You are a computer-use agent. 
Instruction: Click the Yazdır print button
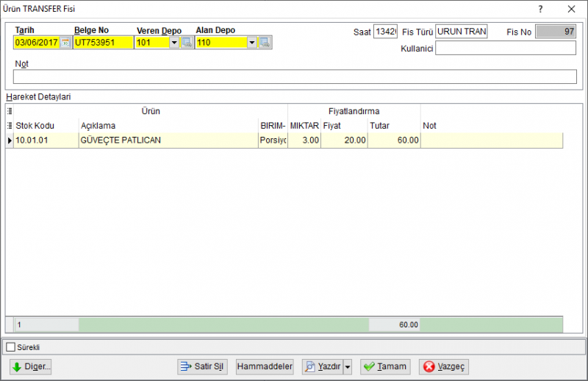pos(323,367)
